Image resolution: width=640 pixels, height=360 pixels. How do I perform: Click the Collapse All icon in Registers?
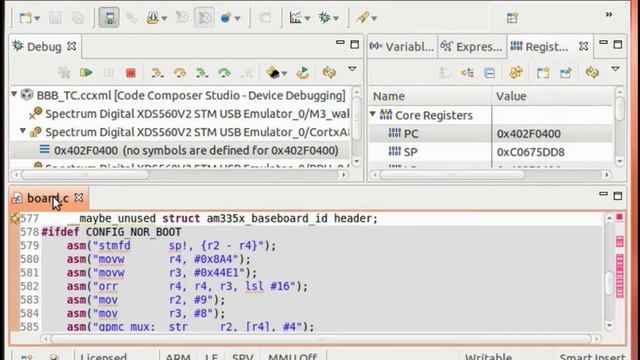pos(489,73)
